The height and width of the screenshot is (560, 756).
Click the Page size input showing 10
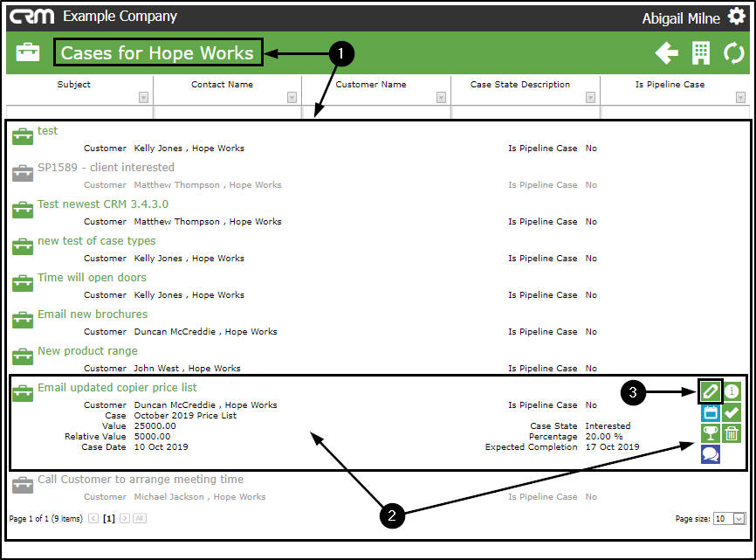pos(723,519)
